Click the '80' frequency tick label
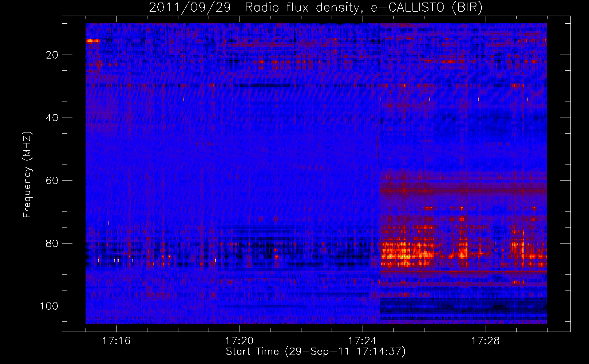This screenshot has width=589, height=364. [x=52, y=244]
